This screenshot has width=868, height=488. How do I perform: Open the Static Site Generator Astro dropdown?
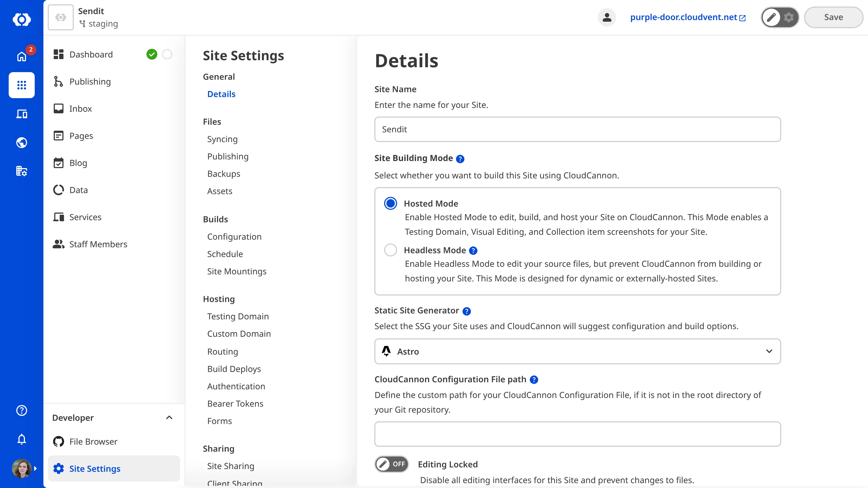[577, 351]
